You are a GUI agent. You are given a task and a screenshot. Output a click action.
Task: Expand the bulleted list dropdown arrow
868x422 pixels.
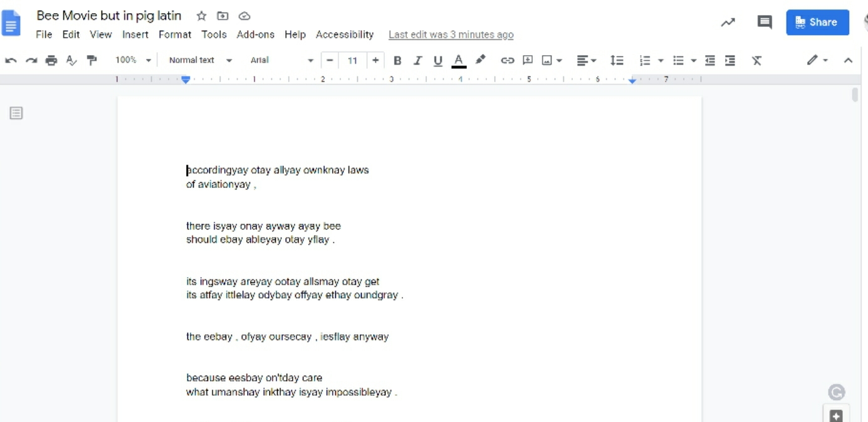click(694, 60)
